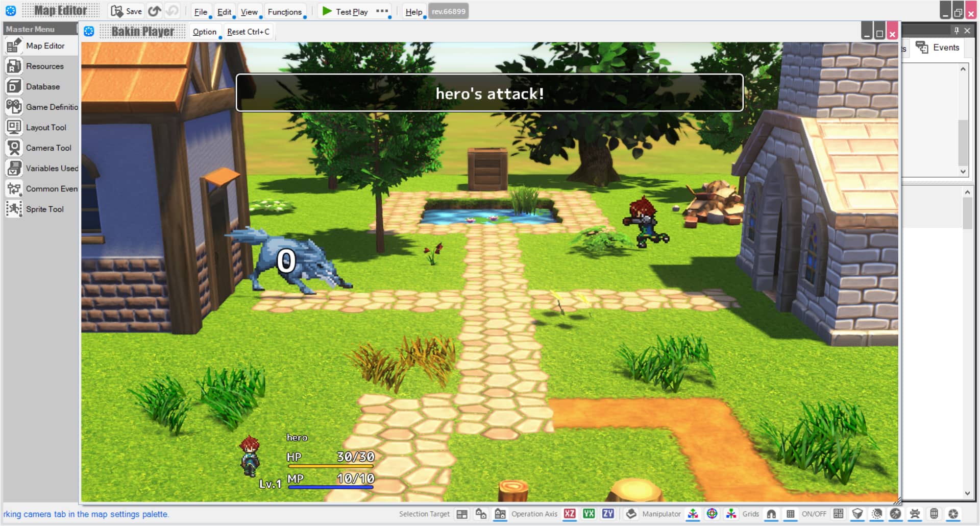The image size is (980, 526).
Task: Maximize the Bakin Player window
Action: tap(879, 31)
